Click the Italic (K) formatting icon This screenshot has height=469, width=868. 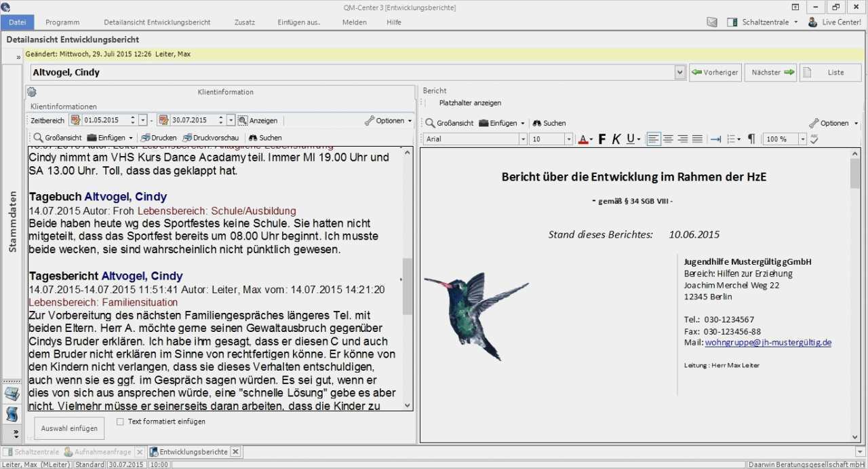click(x=616, y=139)
